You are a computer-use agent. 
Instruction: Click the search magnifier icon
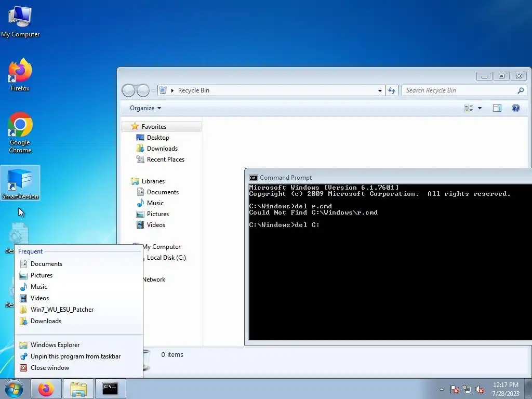pyautogui.click(x=521, y=90)
